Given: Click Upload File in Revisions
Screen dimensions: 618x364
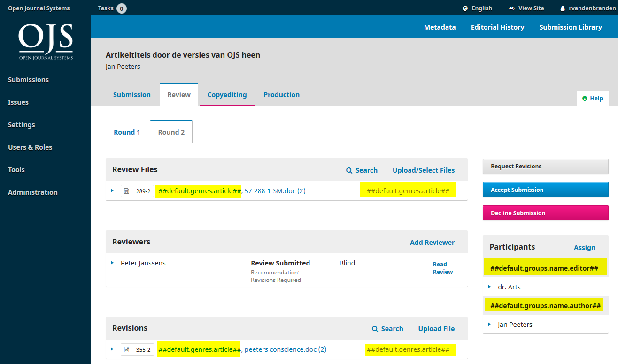Looking at the screenshot, I should click(x=437, y=329).
